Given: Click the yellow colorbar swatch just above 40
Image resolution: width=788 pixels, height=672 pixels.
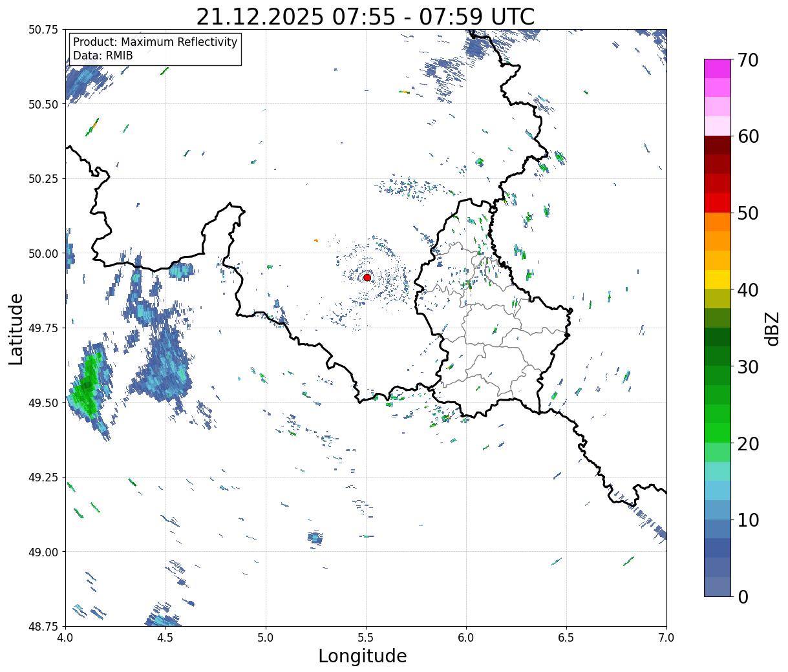Looking at the screenshot, I should click(718, 280).
